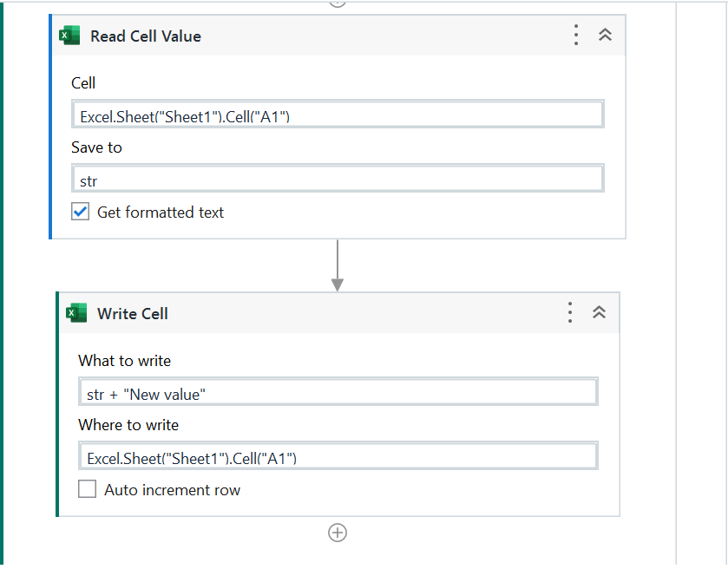Focus the What to write input field
728x569 pixels.
[x=338, y=393]
